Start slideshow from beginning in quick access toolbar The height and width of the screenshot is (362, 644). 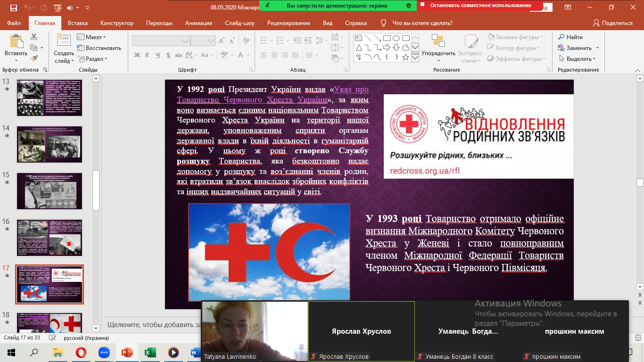coord(57,8)
